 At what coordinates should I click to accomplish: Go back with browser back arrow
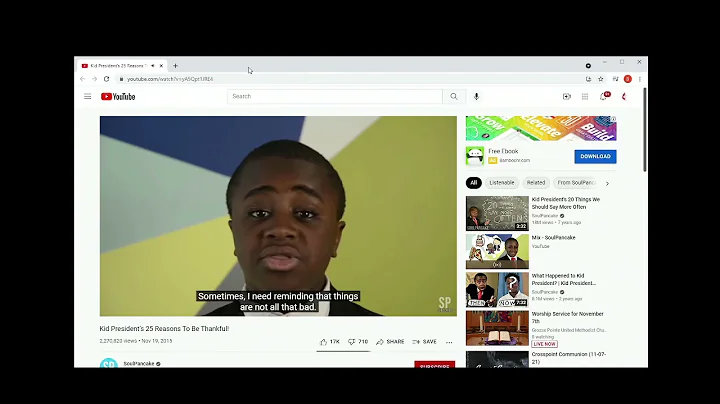pyautogui.click(x=83, y=79)
